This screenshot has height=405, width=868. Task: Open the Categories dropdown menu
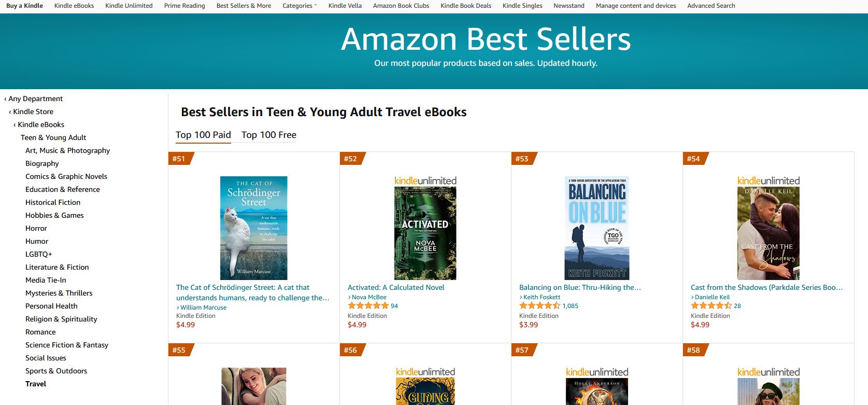click(x=300, y=6)
